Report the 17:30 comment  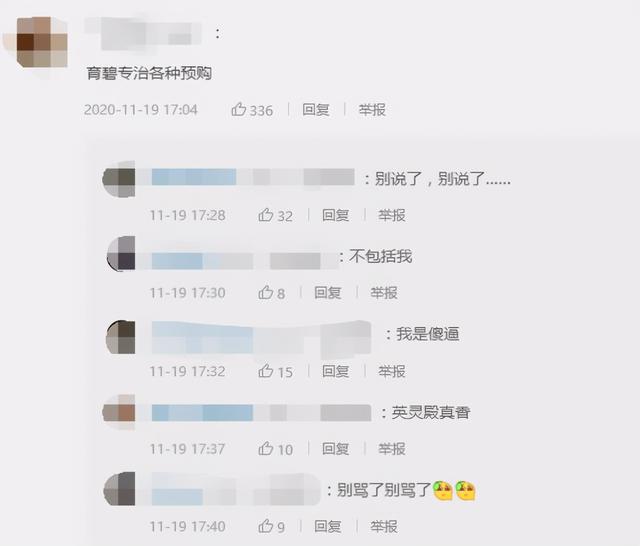point(384,293)
